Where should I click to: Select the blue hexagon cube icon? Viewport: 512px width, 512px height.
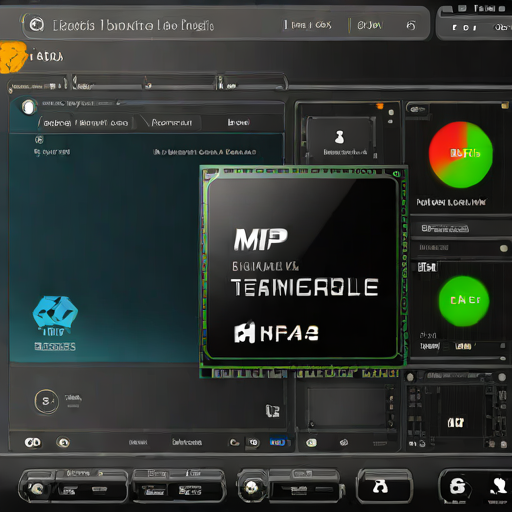[55, 312]
